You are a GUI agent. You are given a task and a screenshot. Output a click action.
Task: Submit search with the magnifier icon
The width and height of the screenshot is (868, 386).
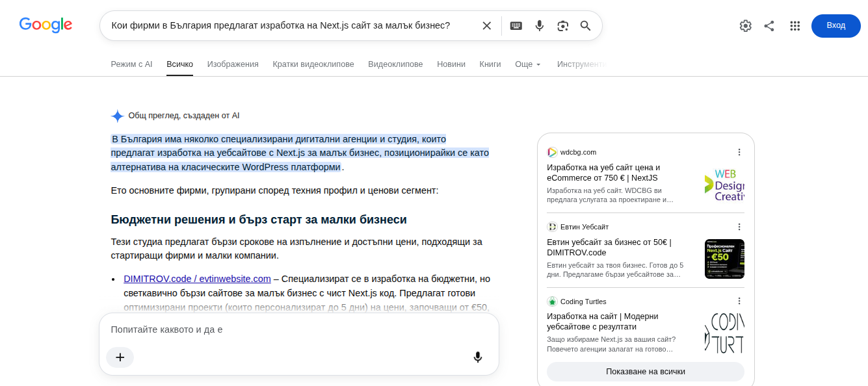point(585,26)
